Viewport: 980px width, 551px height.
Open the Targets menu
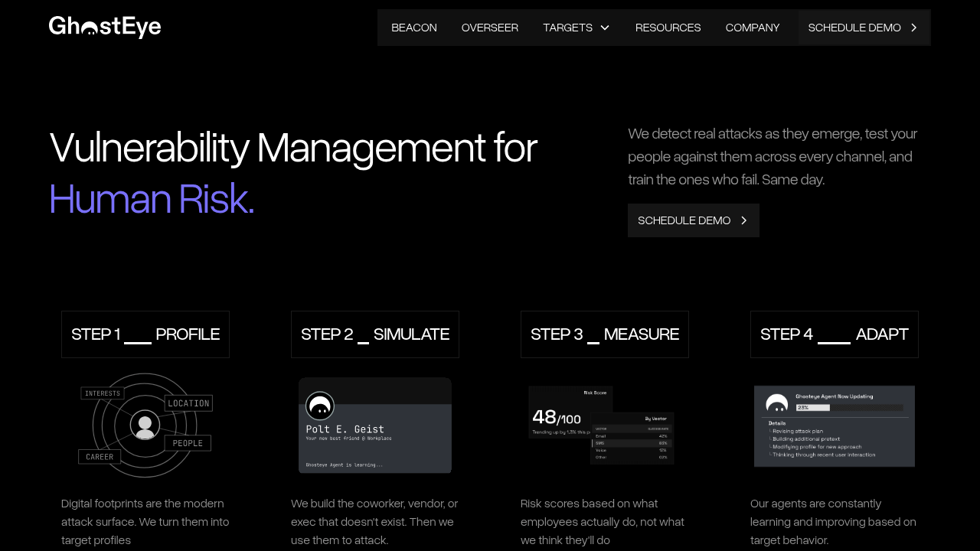point(567,28)
